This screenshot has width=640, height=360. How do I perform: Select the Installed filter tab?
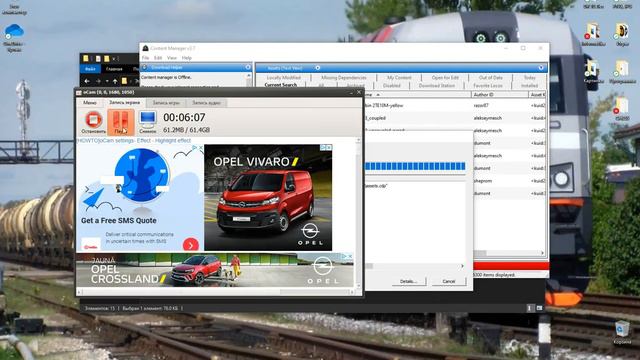(x=529, y=86)
